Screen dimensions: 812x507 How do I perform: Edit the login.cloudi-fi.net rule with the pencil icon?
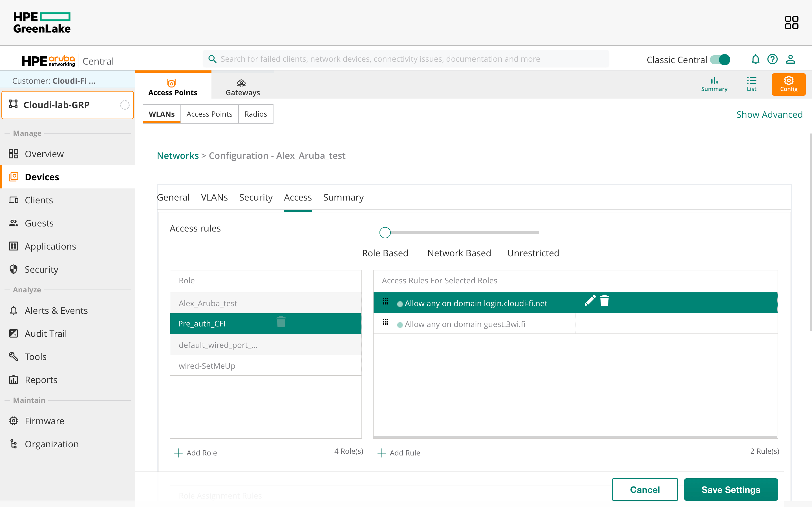point(590,301)
